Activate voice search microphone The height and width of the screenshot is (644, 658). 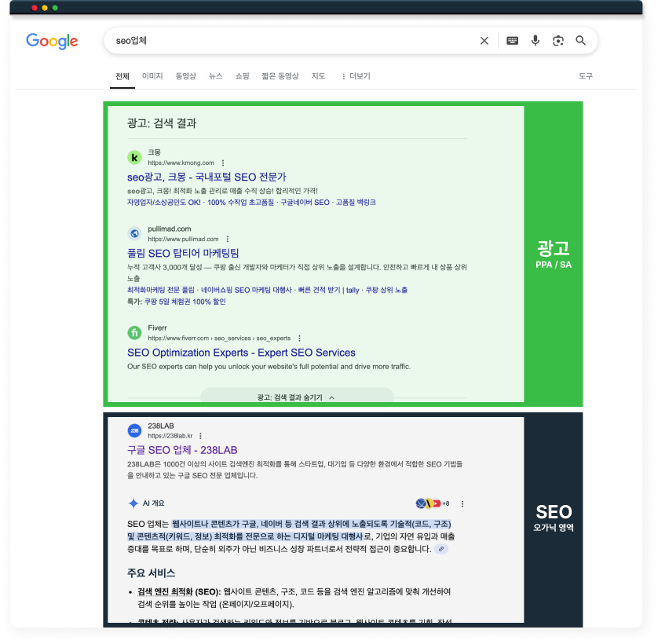[535, 40]
